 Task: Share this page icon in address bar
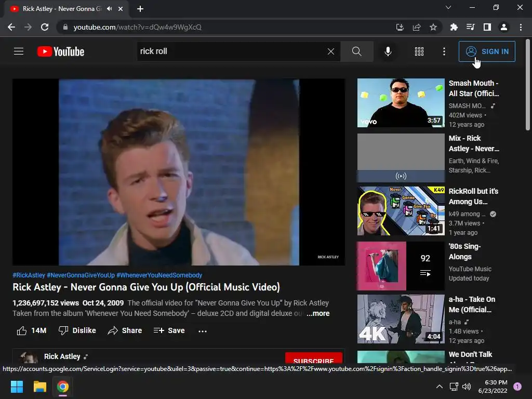pos(417,27)
